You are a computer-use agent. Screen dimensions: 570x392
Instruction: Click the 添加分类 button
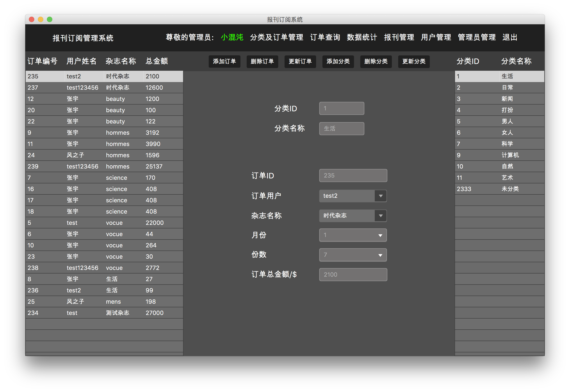[338, 62]
